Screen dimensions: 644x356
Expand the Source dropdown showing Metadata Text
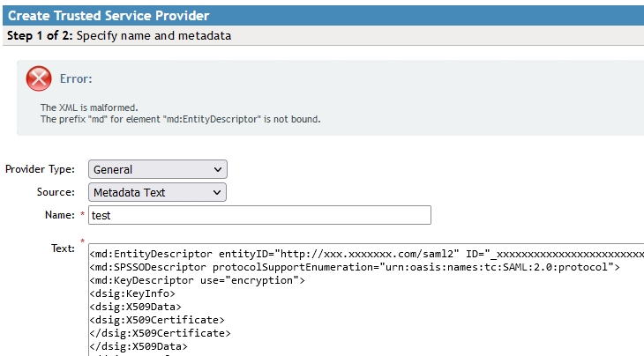click(x=157, y=192)
